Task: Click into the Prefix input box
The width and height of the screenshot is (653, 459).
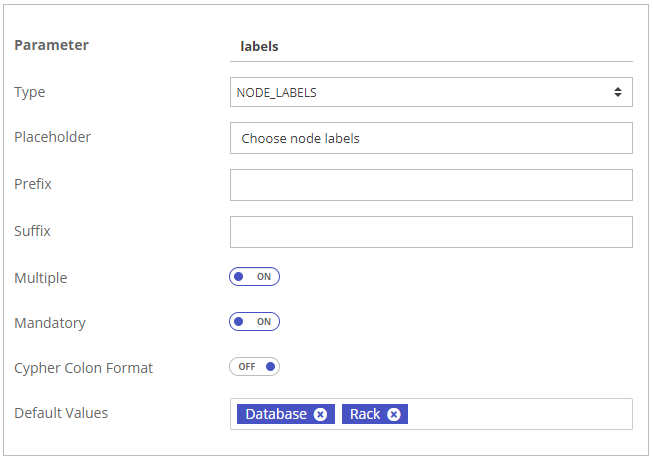Action: point(430,185)
